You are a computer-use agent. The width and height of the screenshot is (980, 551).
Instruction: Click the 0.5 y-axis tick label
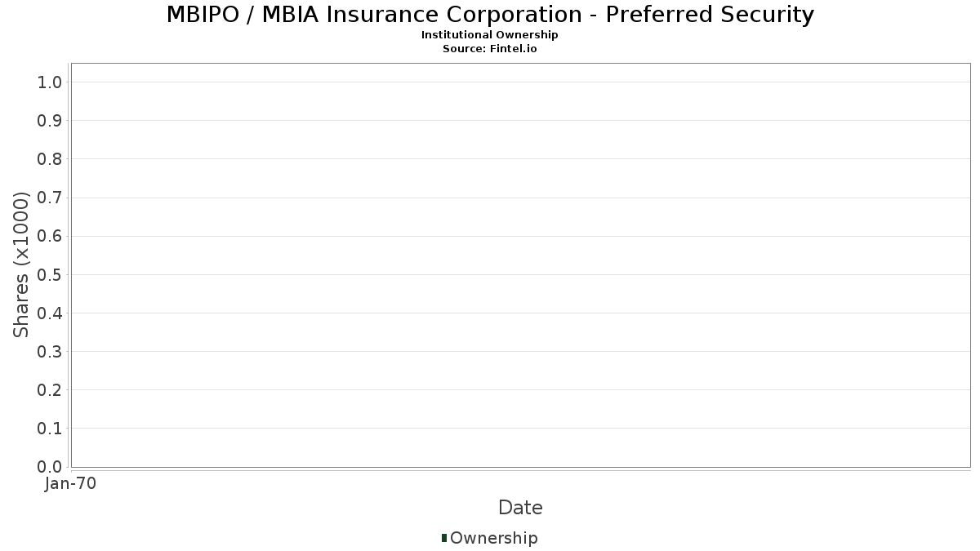pos(50,274)
